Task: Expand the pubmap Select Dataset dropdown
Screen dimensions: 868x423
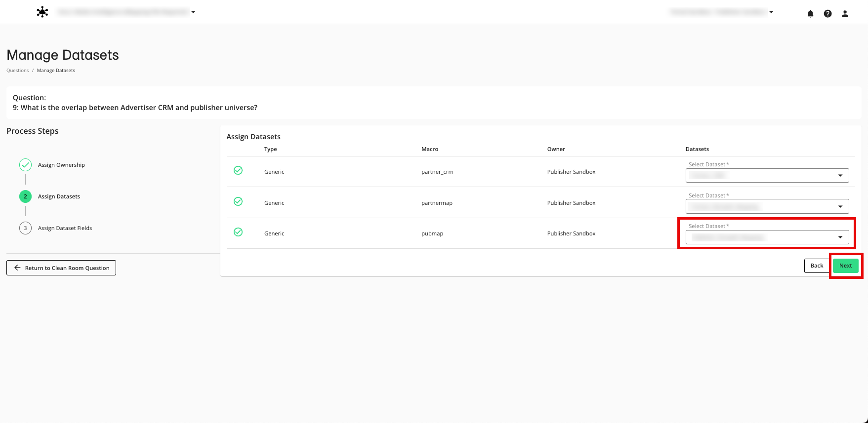Action: tap(767, 237)
